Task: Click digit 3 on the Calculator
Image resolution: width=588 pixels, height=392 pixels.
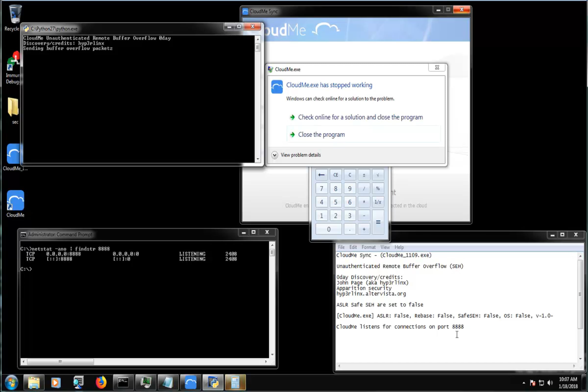Action: coord(350,216)
